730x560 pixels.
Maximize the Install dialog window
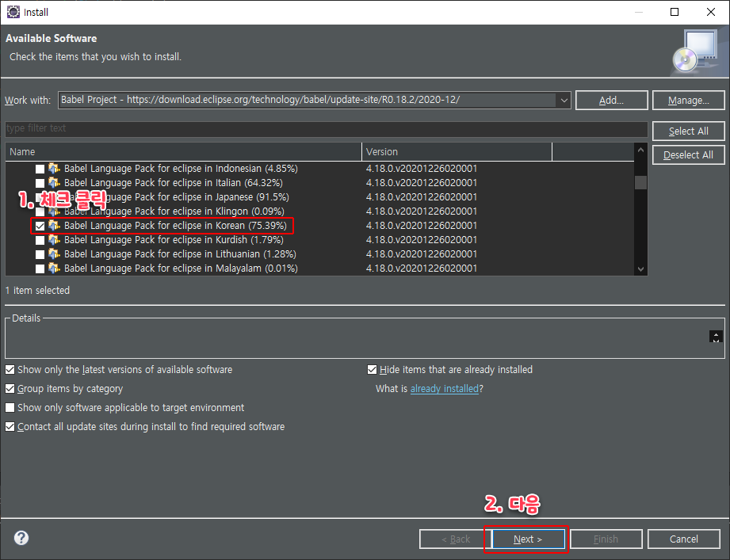pyautogui.click(x=675, y=12)
